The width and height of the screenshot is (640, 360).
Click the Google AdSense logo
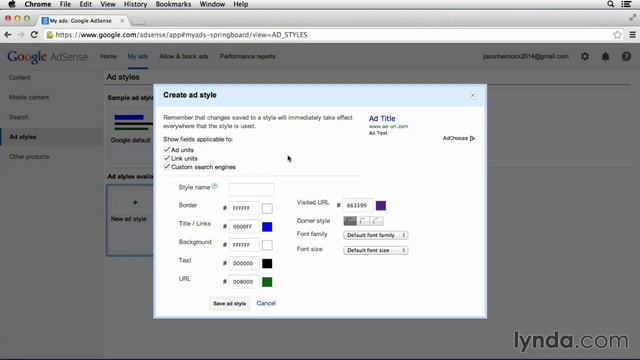coord(47,57)
